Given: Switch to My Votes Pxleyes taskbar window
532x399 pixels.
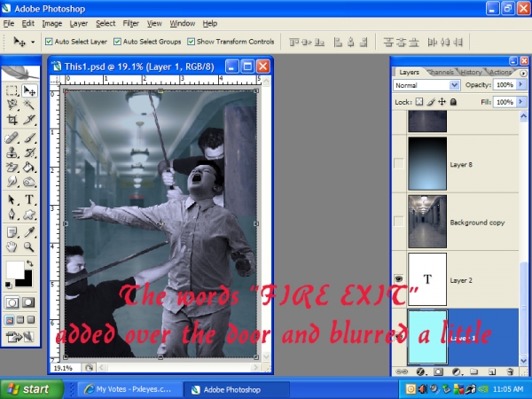Looking at the screenshot, I should pyautogui.click(x=130, y=389).
